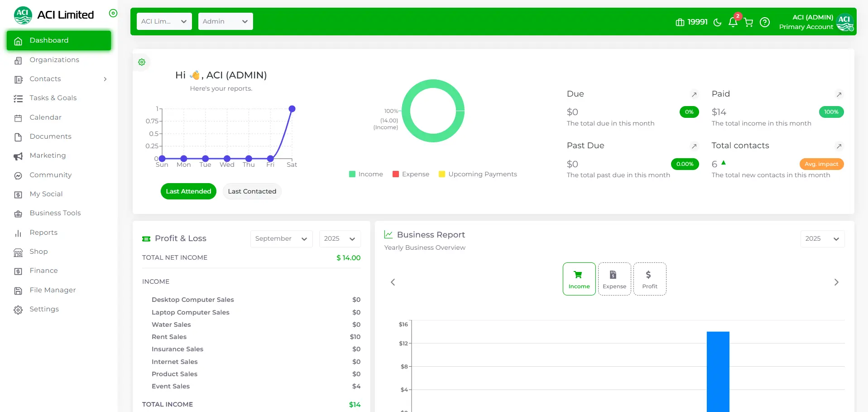Screen dimensions: 868x412
Task: Click the ACI profile avatar
Action: tap(844, 22)
